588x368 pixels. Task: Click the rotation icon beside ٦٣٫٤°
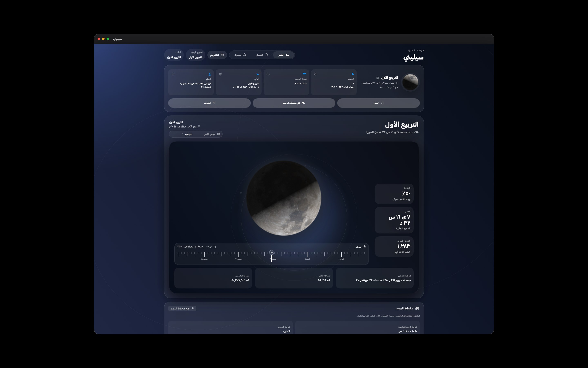[215, 247]
